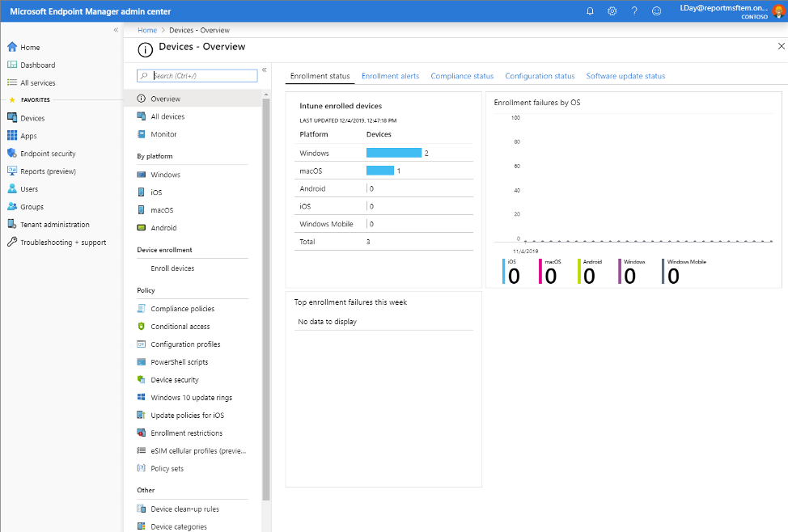Click the Devices - Overview info icon
Image resolution: width=788 pixels, height=532 pixels.
146,49
